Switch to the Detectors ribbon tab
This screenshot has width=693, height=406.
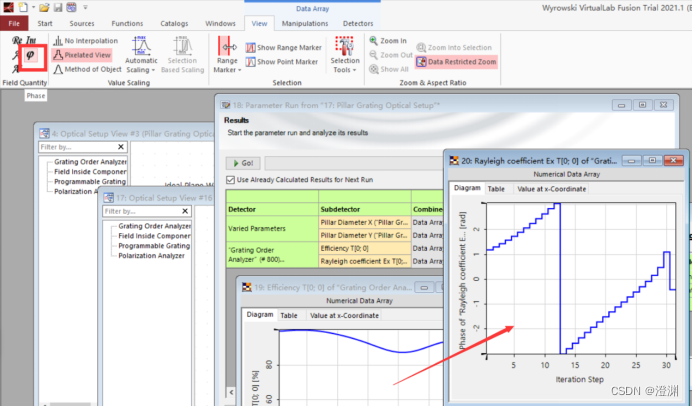358,23
